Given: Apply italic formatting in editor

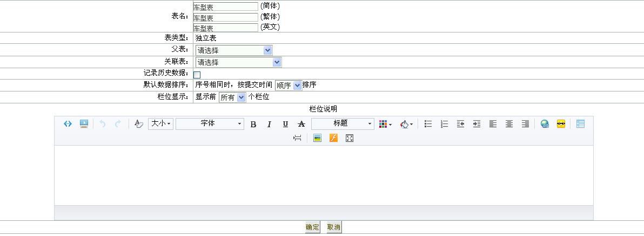Looking at the screenshot, I should click(269, 124).
